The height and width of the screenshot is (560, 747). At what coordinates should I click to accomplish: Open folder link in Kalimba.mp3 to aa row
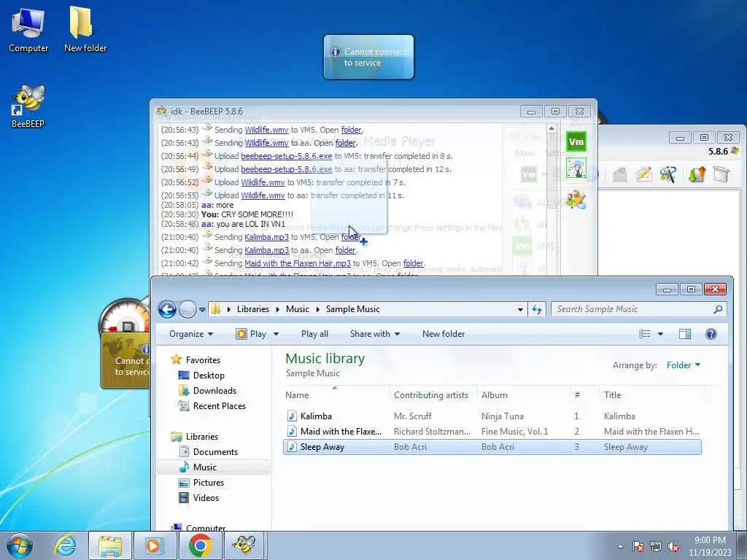tap(345, 250)
